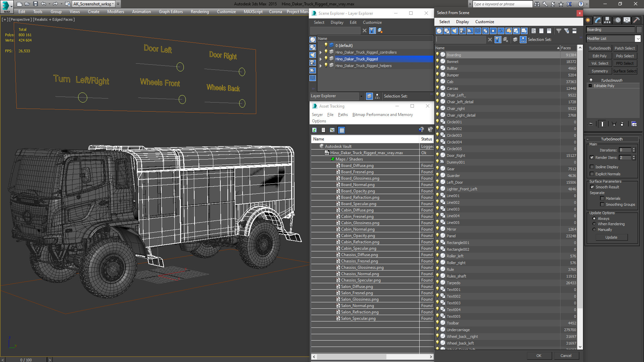Open Display menu in Scene Explorer
Viewport: 644px width, 362px height.
(337, 22)
